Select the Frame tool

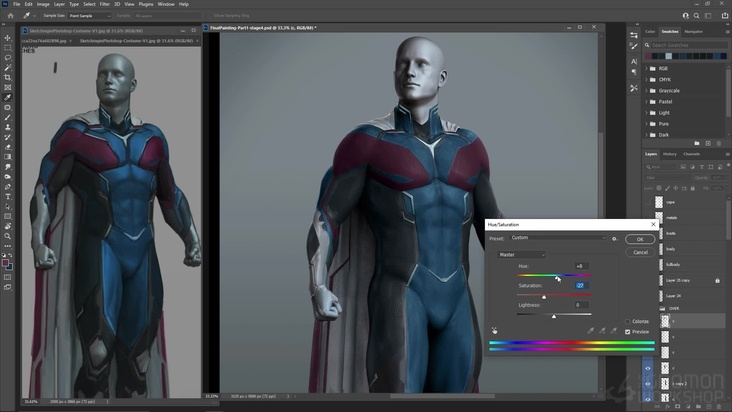pyautogui.click(x=7, y=87)
